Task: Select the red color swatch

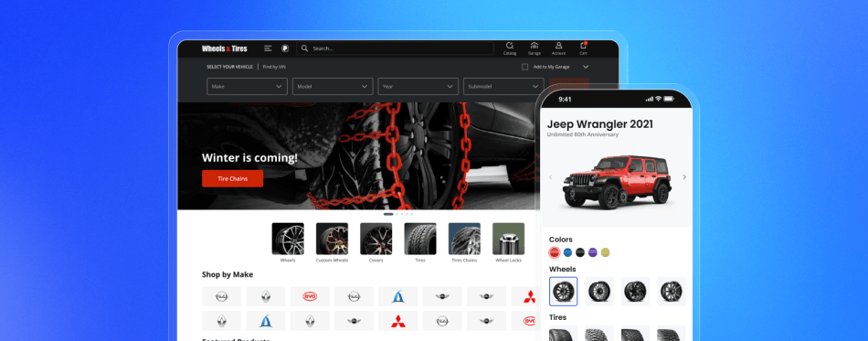Action: 555,252
